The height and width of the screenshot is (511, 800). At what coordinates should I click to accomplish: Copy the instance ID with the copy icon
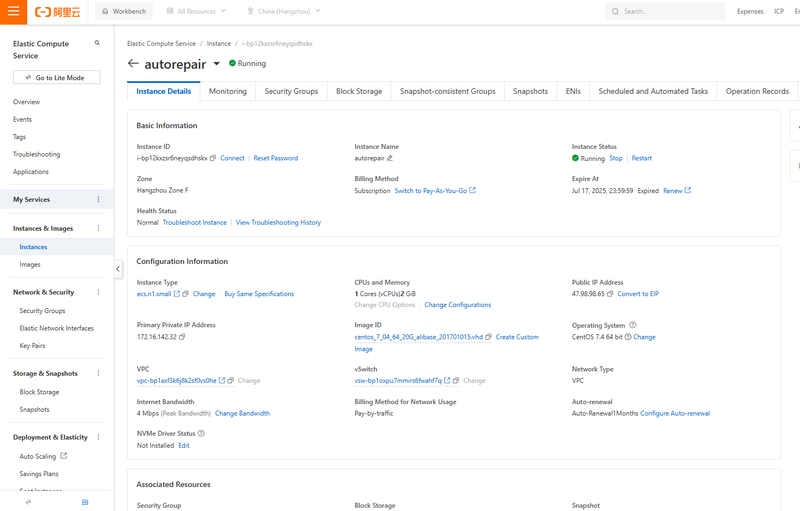(x=213, y=158)
